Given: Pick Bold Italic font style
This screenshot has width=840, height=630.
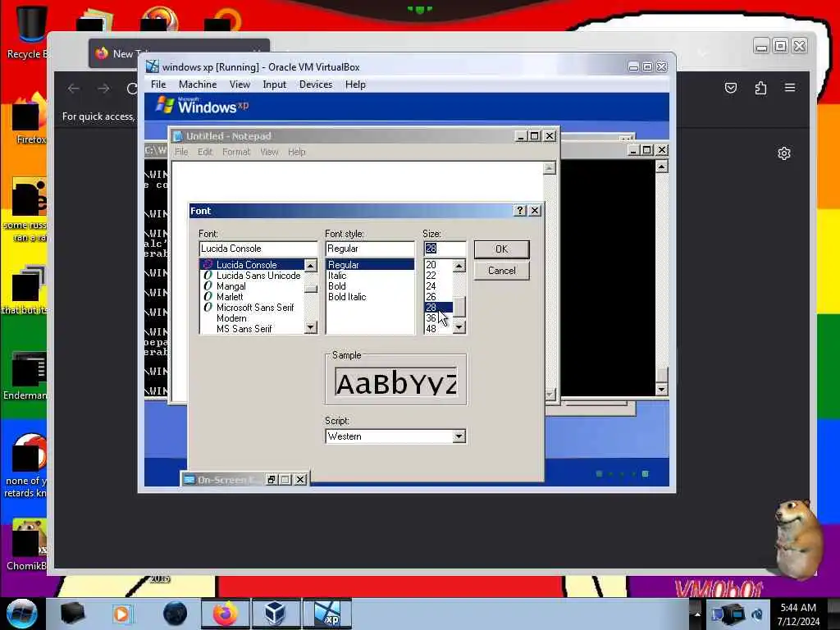Looking at the screenshot, I should [x=347, y=297].
